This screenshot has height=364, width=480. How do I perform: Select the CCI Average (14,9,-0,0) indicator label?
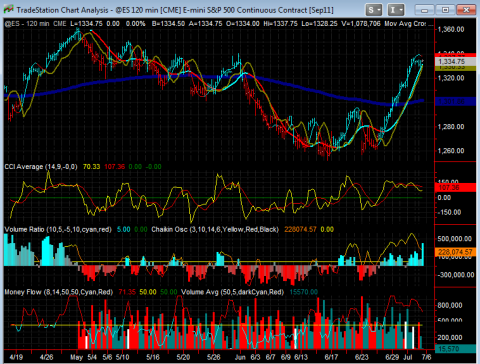41,166
